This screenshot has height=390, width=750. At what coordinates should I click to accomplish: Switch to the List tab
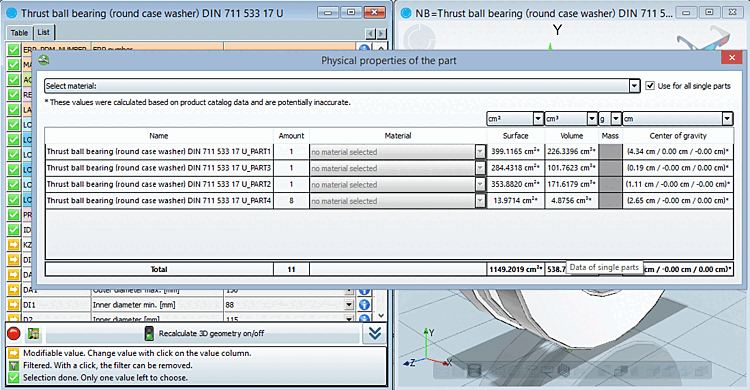pyautogui.click(x=44, y=32)
